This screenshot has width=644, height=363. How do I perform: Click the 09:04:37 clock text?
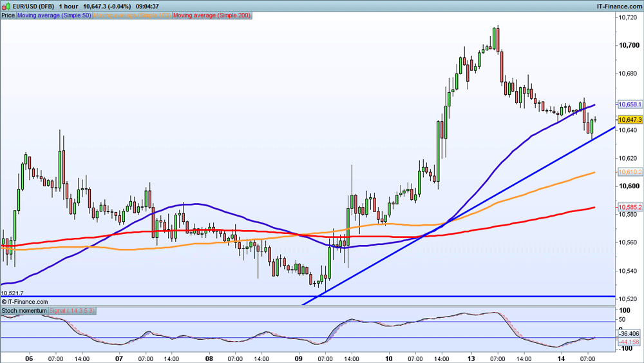click(147, 6)
